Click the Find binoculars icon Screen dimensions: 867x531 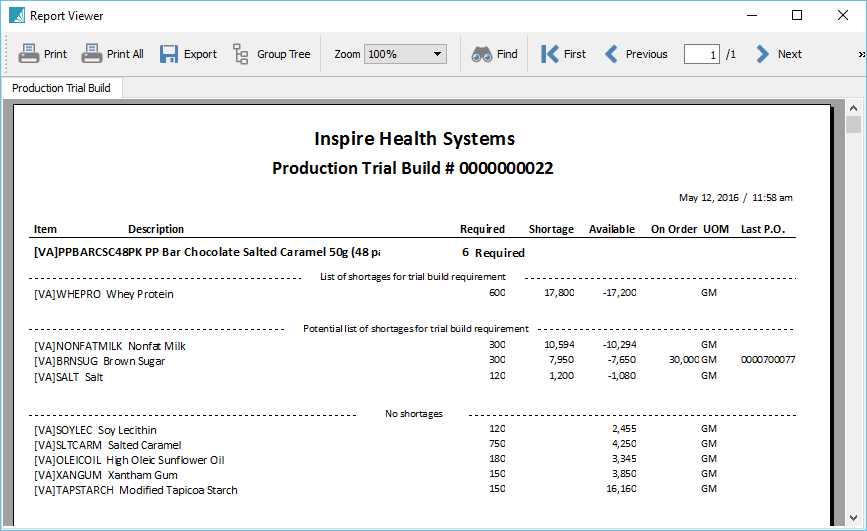481,54
